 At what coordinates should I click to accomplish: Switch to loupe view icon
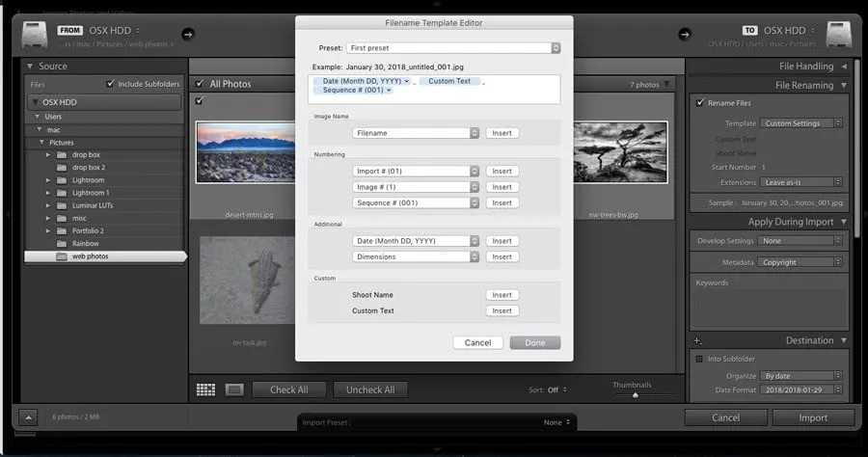coord(233,390)
